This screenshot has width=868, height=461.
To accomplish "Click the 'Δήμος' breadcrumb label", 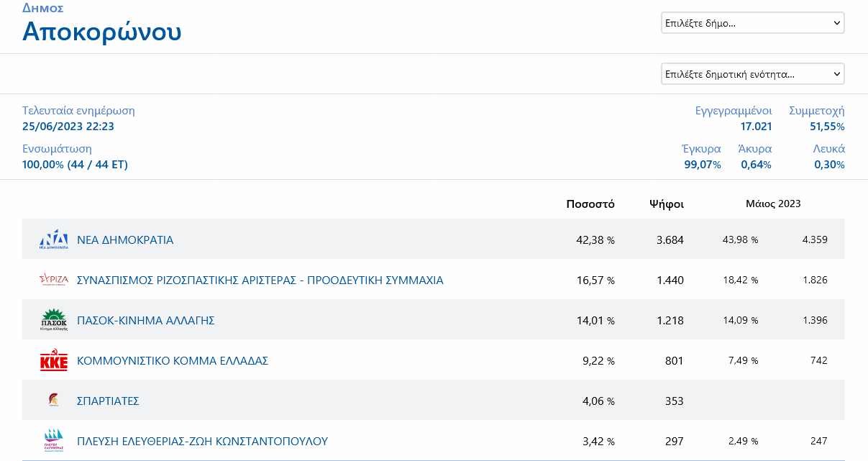I will point(43,9).
